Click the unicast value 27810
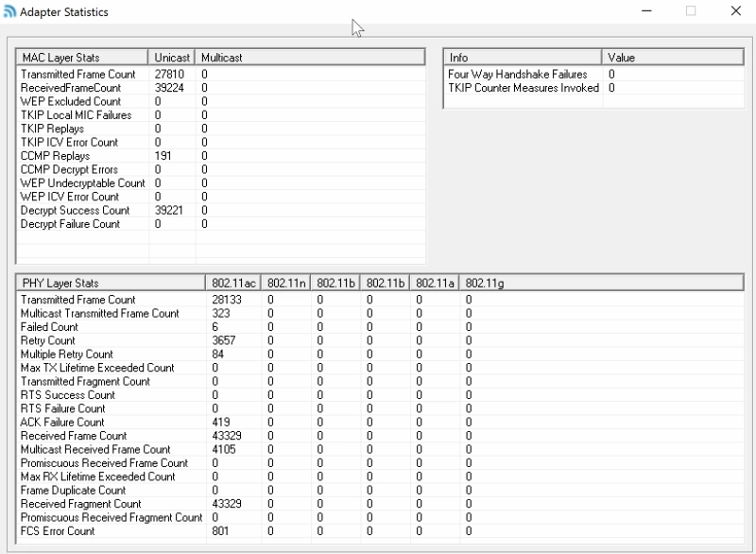The height and width of the screenshot is (554, 756). 169,75
